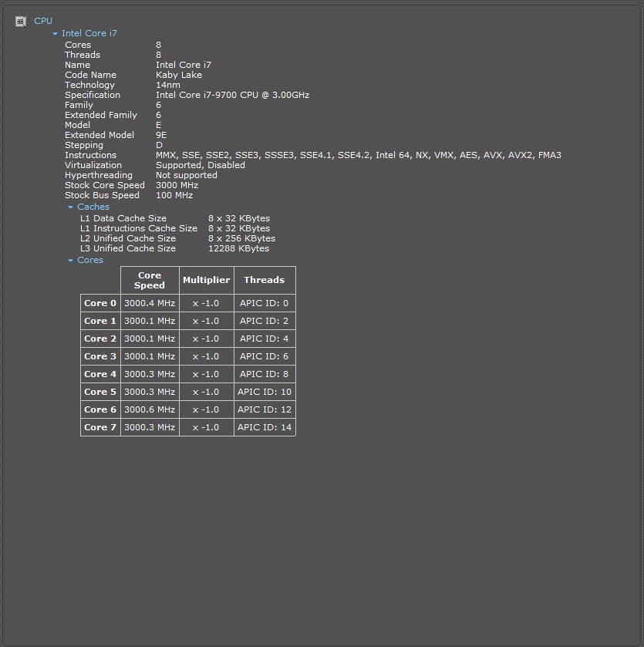Click the Core 0 row header

pos(100,303)
